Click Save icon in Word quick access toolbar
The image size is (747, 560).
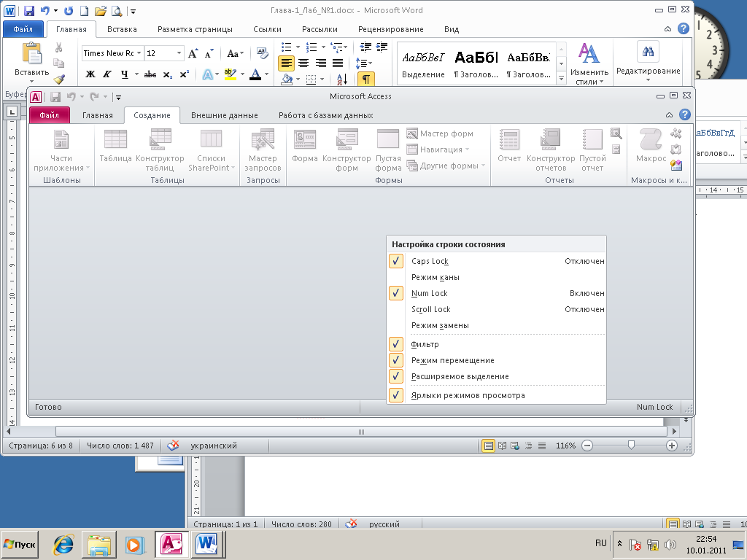click(x=28, y=10)
